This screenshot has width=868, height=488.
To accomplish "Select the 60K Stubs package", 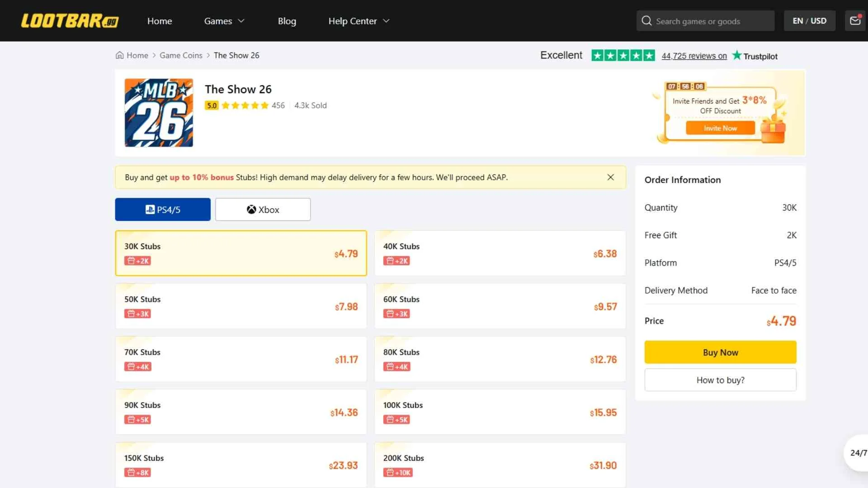I will pos(500,306).
